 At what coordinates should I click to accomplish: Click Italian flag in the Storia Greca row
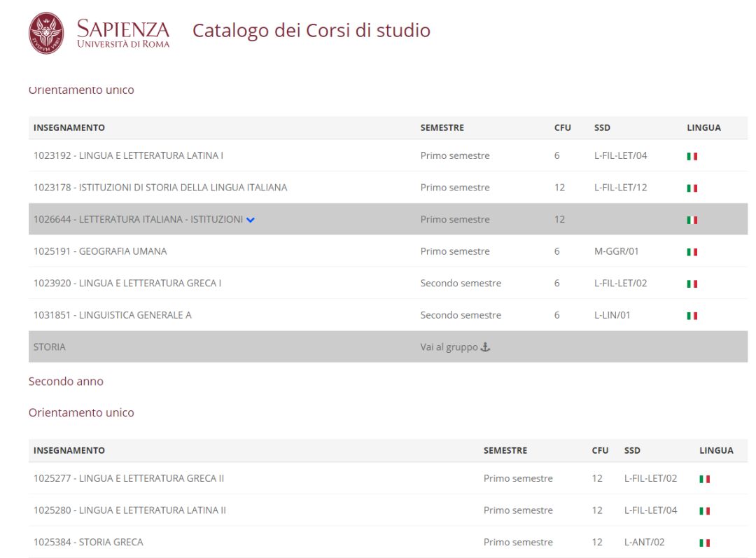pos(704,543)
